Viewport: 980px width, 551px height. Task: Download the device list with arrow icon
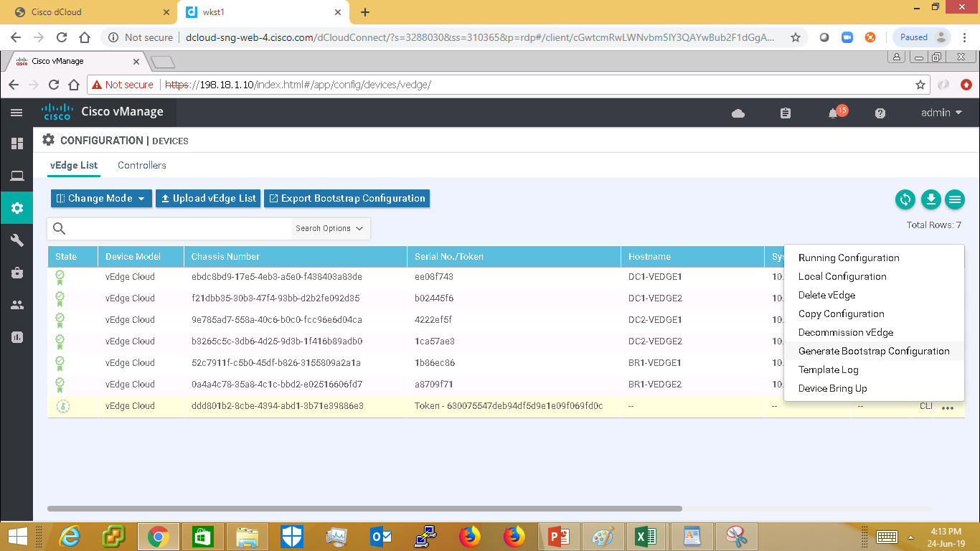tap(930, 199)
